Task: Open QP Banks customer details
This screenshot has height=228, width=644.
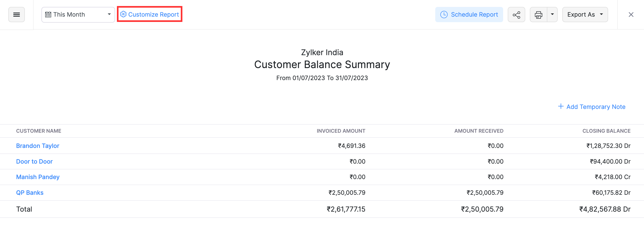Action: pyautogui.click(x=30, y=192)
